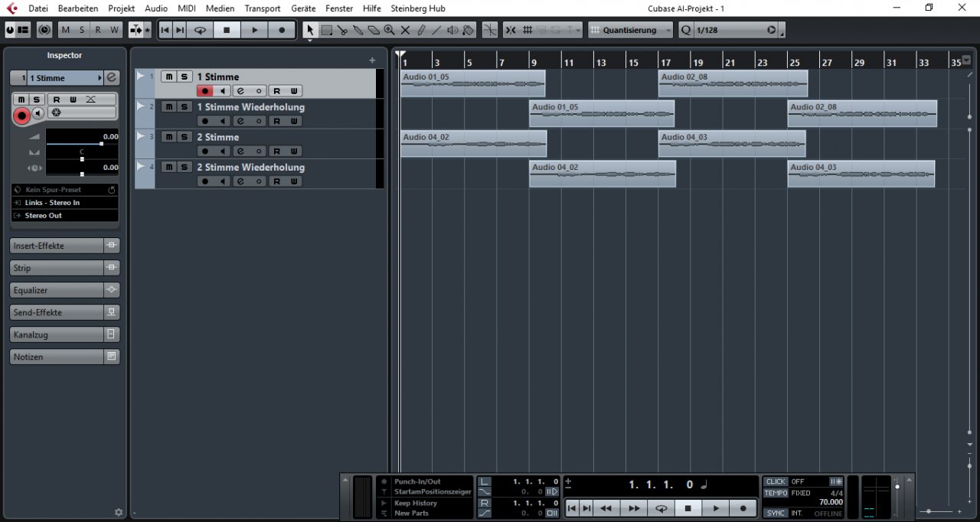Pick the Eraser tool
The width and height of the screenshot is (980, 522).
pos(374,30)
